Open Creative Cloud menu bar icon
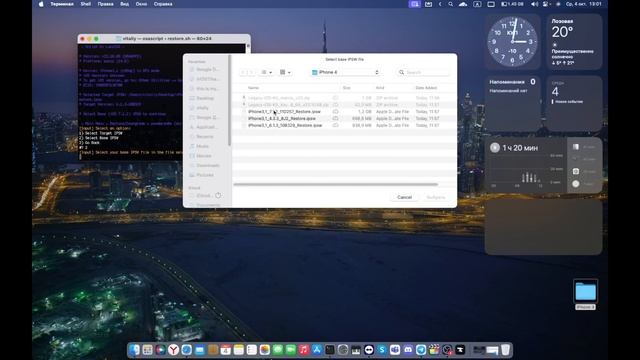Screen dimensions: 640x360 [x=463, y=4]
